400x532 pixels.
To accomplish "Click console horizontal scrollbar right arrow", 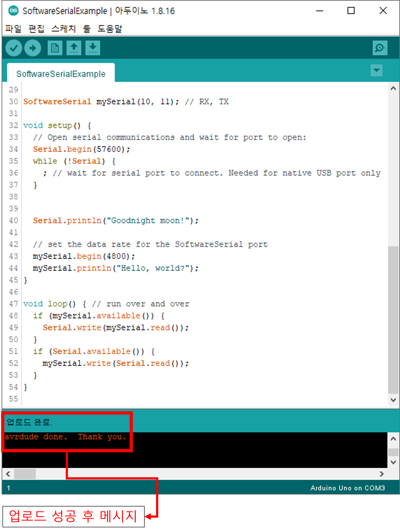I will click(382, 474).
